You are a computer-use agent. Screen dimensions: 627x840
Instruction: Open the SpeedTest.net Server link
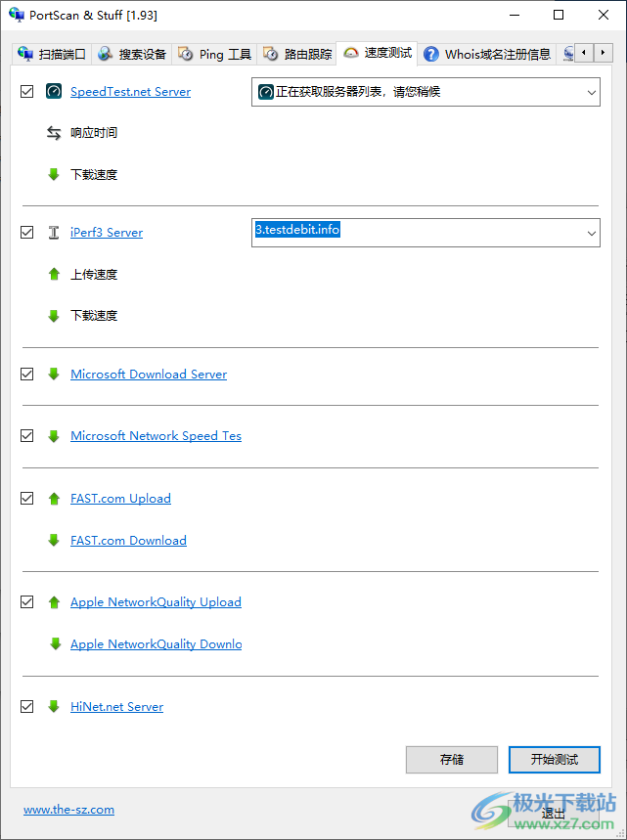131,92
